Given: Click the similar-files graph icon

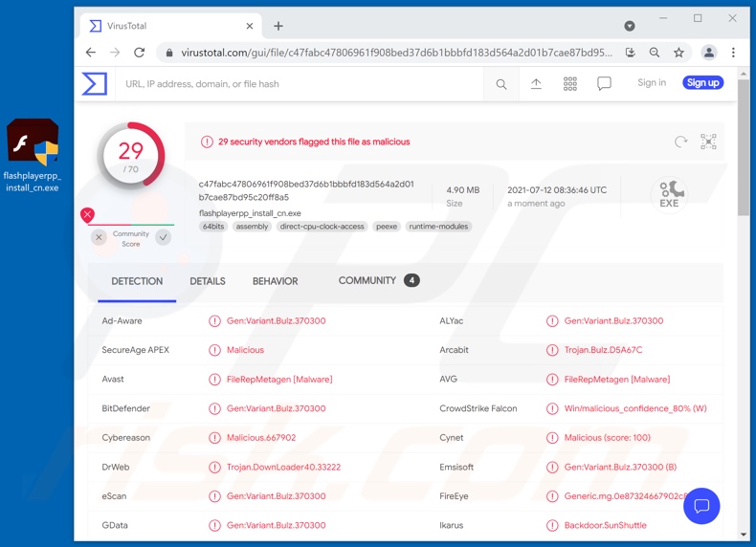Looking at the screenshot, I should [x=708, y=142].
